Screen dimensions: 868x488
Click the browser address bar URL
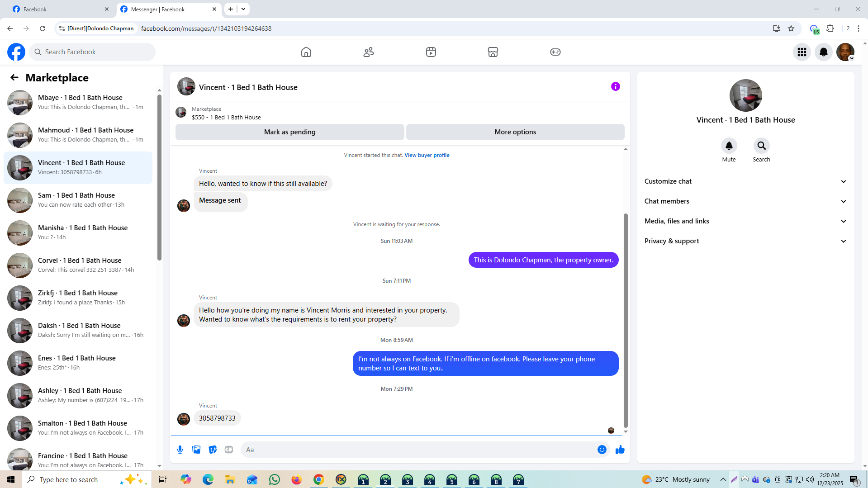pos(206,28)
